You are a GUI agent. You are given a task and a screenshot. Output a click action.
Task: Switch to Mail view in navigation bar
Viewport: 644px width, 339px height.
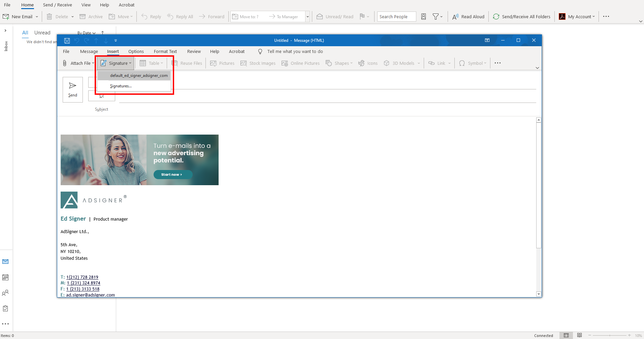[x=5, y=261]
